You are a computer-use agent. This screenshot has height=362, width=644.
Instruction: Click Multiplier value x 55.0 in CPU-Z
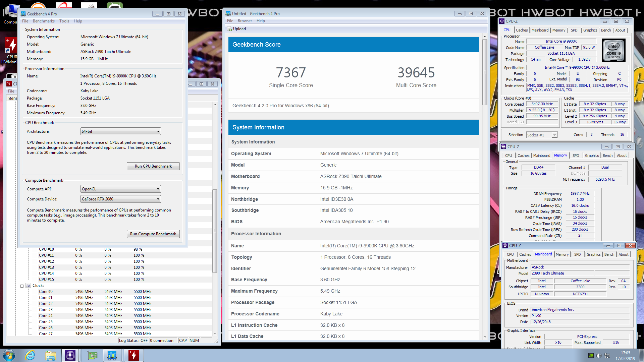pyautogui.click(x=542, y=110)
